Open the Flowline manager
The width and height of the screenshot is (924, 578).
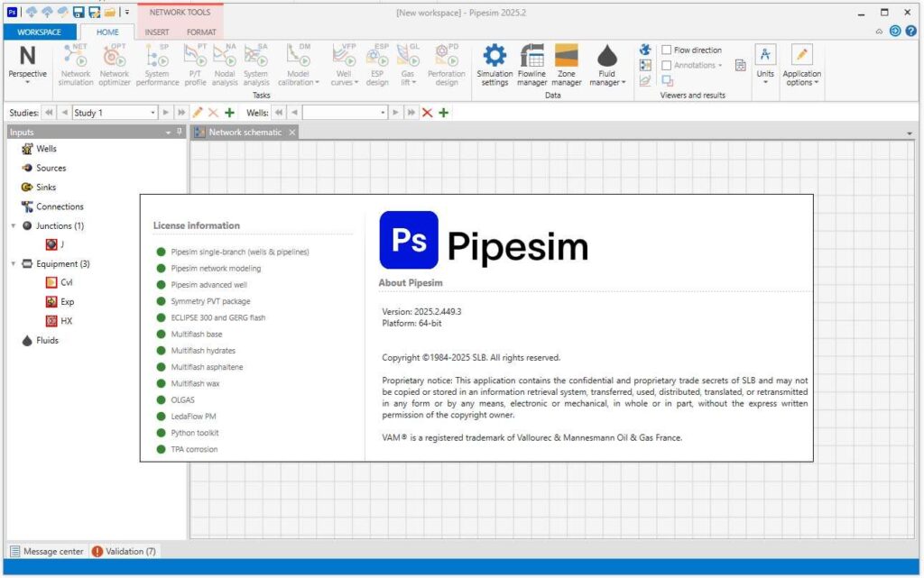(532, 65)
